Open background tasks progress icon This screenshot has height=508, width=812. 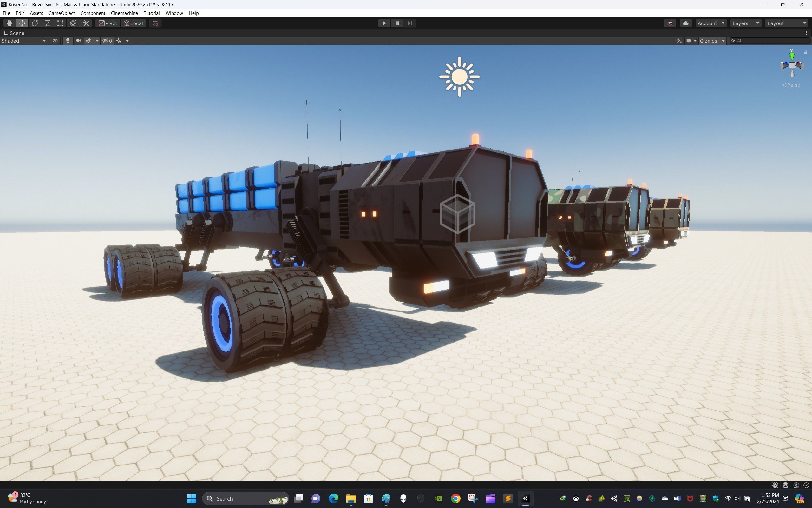[806, 485]
